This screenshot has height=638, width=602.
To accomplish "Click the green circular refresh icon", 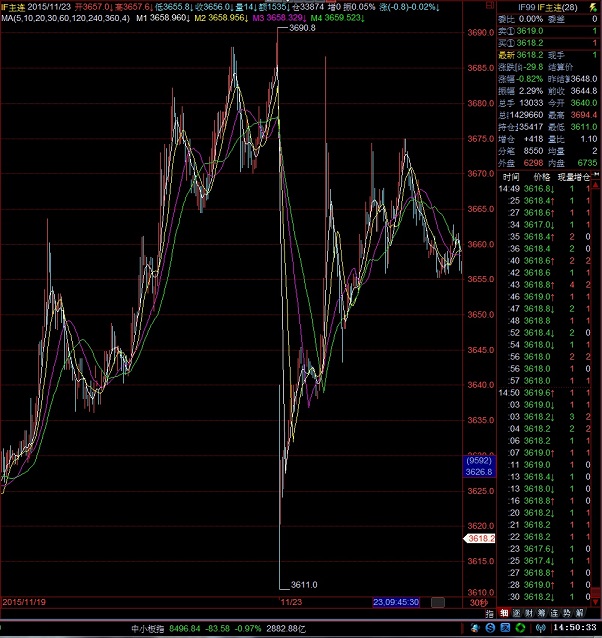I will pyautogui.click(x=520, y=628).
